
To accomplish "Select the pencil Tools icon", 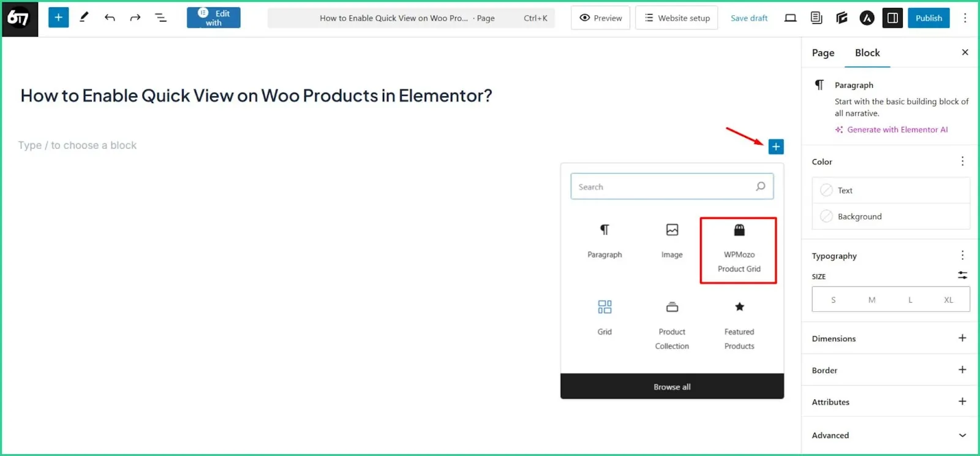I will click(84, 18).
